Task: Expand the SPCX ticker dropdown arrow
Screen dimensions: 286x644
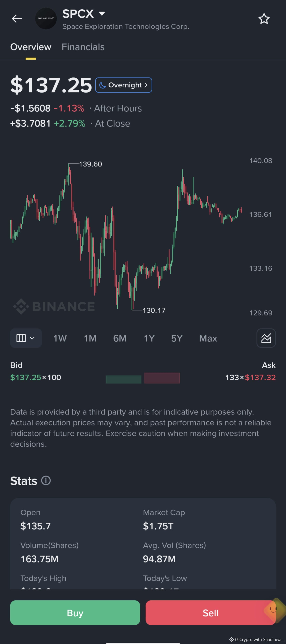Action: click(x=102, y=13)
